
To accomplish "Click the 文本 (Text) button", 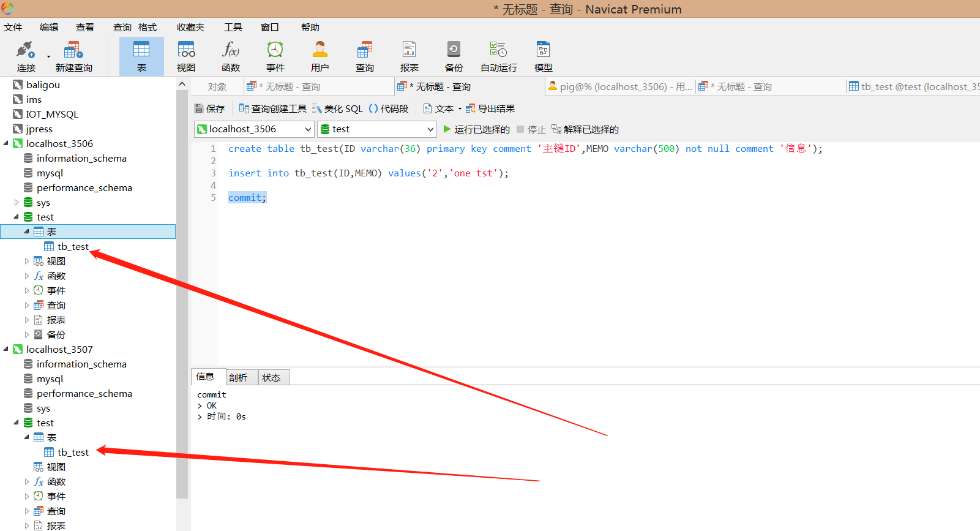I will tap(439, 108).
